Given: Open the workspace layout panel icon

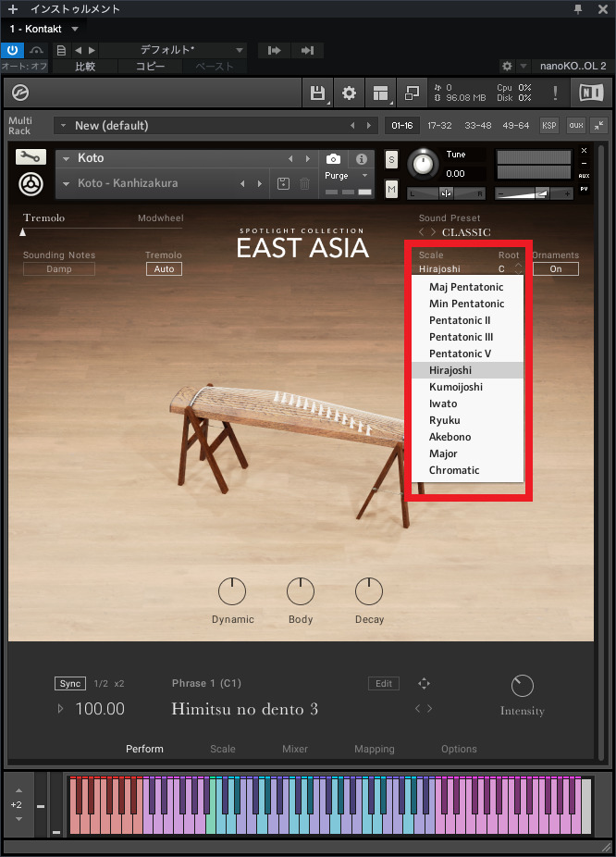Looking at the screenshot, I should click(381, 93).
